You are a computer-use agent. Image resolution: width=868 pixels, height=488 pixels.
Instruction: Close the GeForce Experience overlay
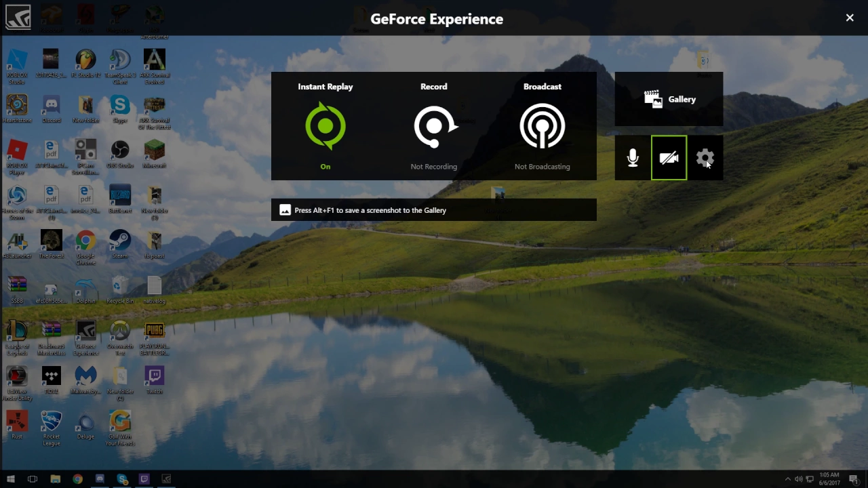pyautogui.click(x=850, y=18)
